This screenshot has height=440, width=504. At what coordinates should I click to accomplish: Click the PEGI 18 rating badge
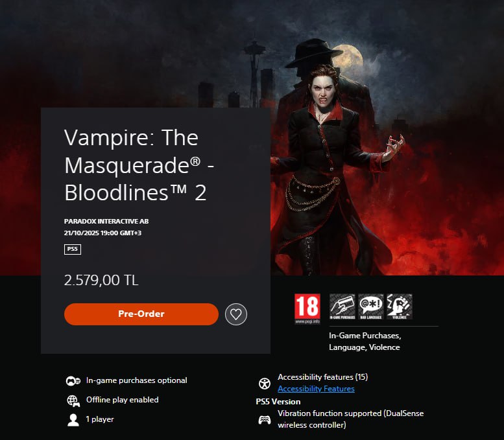point(307,308)
